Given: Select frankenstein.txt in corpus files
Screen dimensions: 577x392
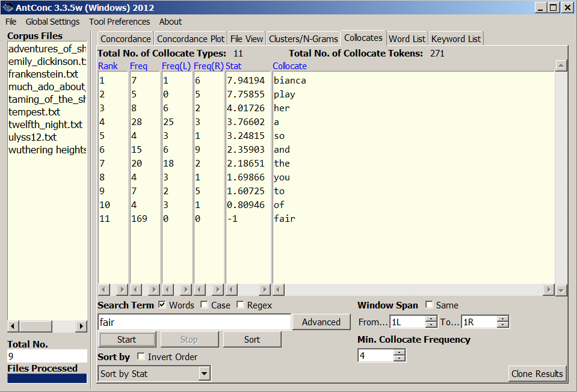Looking at the screenshot, I should tap(43, 75).
